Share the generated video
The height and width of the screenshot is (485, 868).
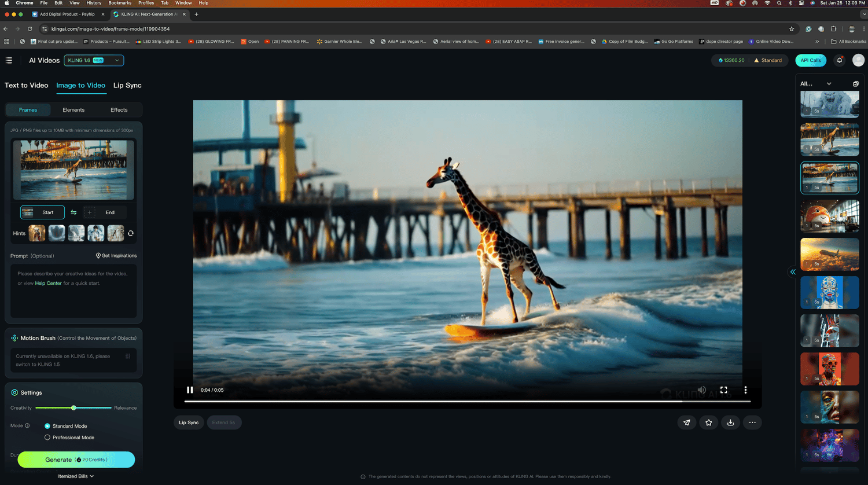[687, 422]
